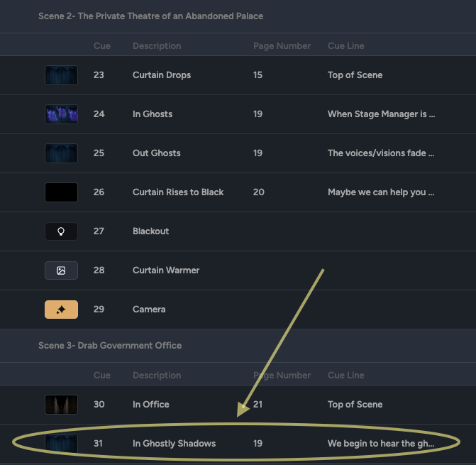The width and height of the screenshot is (476, 465).
Task: Select the 'Blackout' description
Action: 150,231
